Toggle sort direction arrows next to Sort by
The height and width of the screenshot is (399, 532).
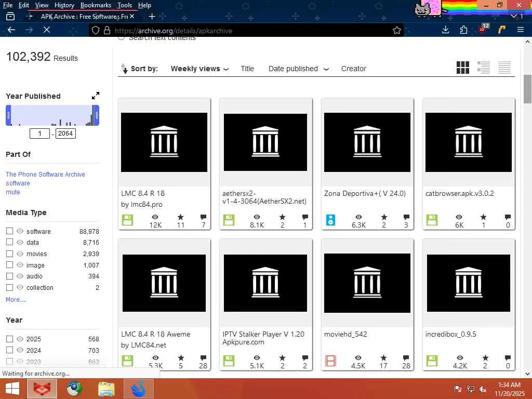click(124, 69)
